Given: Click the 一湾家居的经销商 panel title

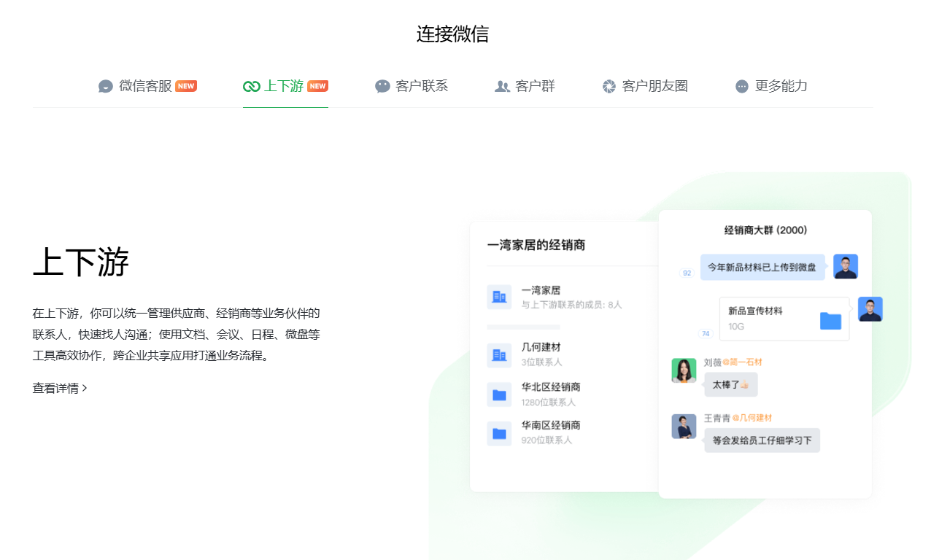Looking at the screenshot, I should pyautogui.click(x=536, y=245).
